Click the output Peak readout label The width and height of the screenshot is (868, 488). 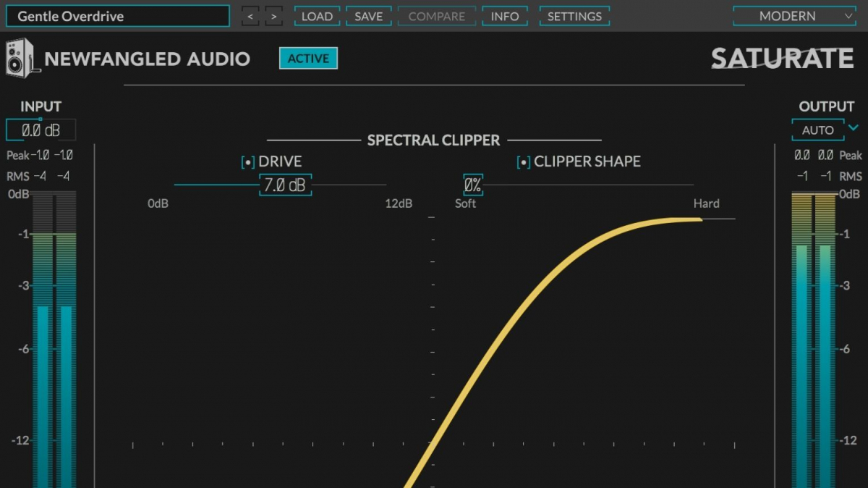pos(851,156)
